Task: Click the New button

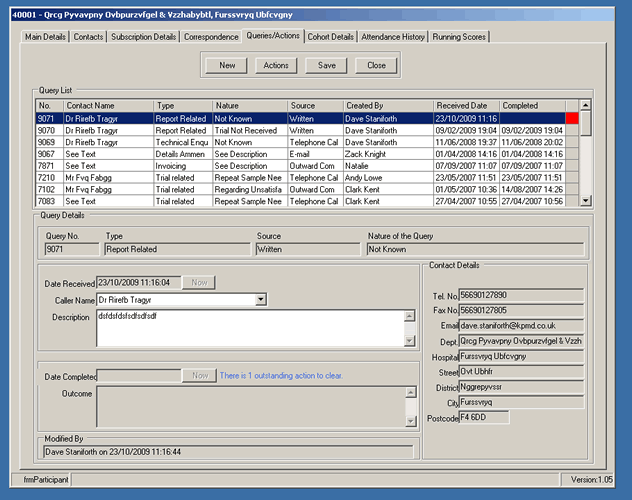Action: click(x=227, y=65)
